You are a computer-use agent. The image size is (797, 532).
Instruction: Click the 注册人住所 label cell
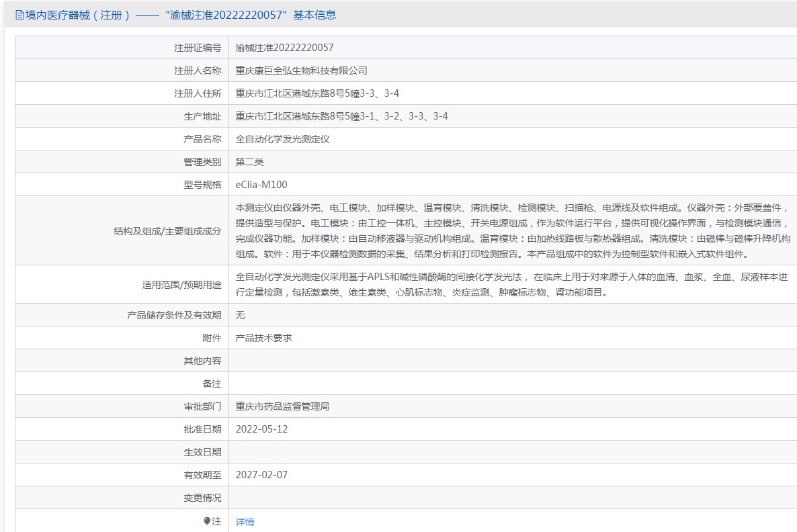point(122,93)
